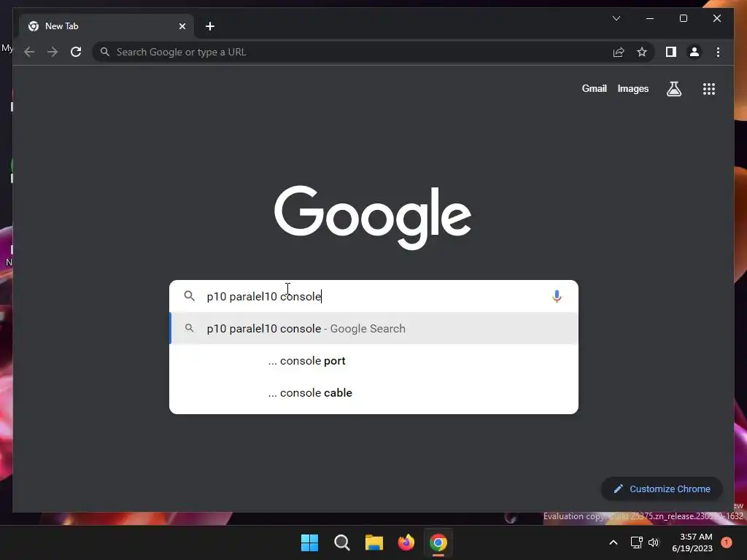Open Google Images link
The image size is (747, 560).
coord(632,88)
